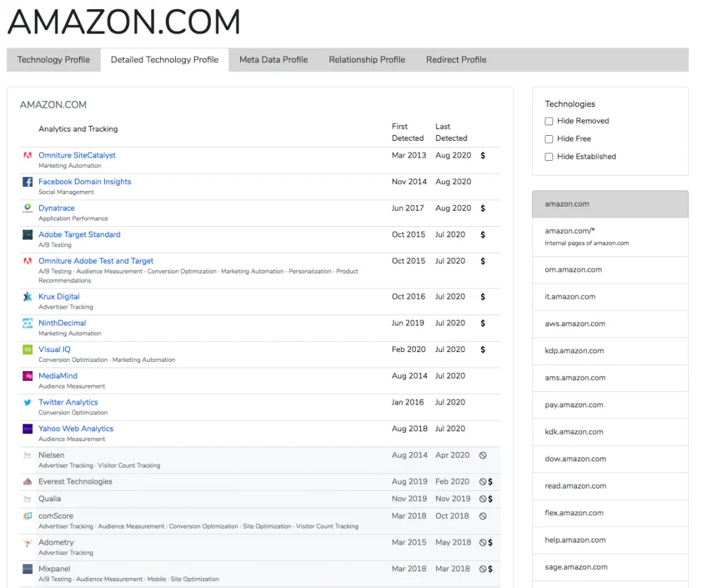The height and width of the screenshot is (588, 717).
Task: Switch to the Technology Profile tab
Action: pos(53,60)
